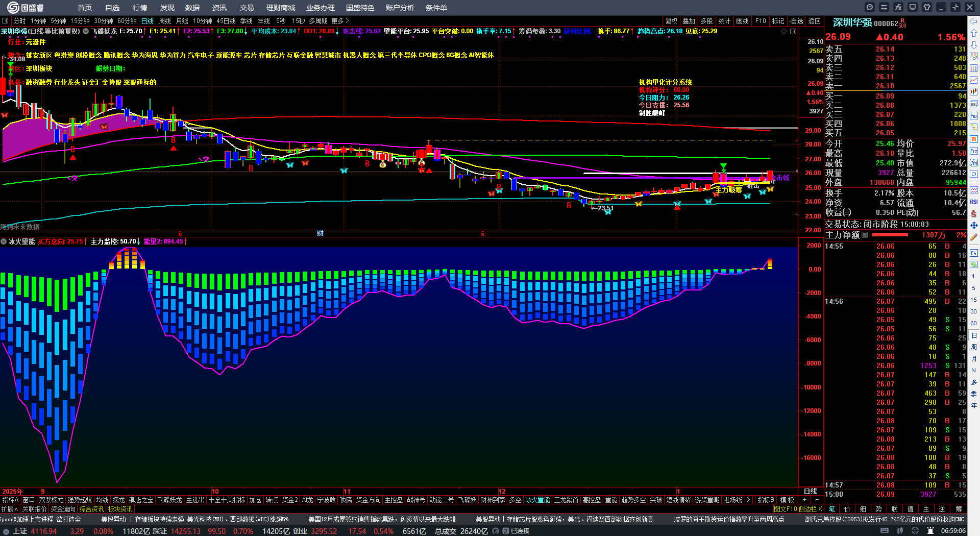Click the 上证 index value 4116.94

point(44,531)
